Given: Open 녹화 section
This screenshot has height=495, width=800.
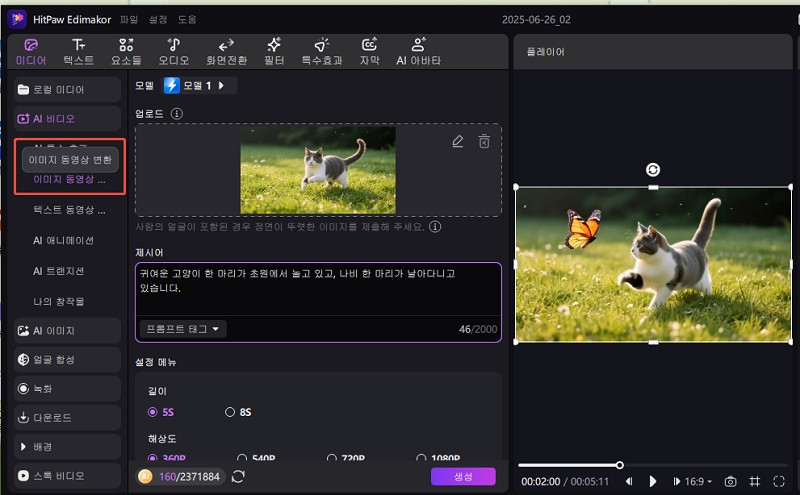Looking at the screenshot, I should pyautogui.click(x=67, y=389).
